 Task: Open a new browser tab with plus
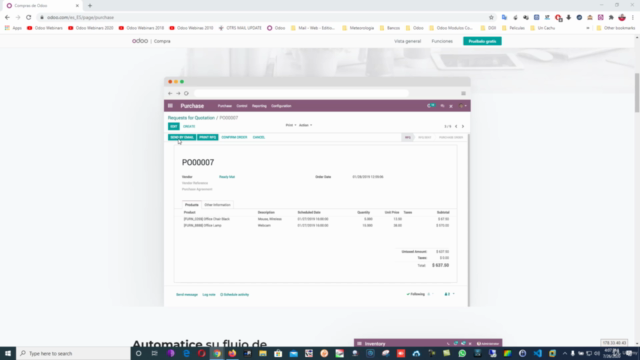(x=90, y=6)
